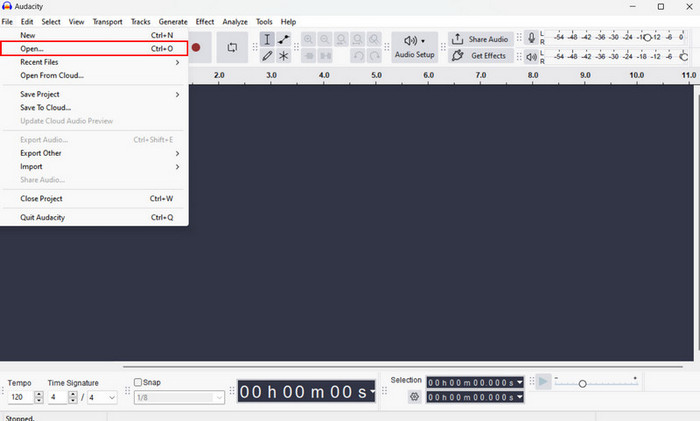The height and width of the screenshot is (421, 700).
Task: Open the Edit menu
Action: 27,21
